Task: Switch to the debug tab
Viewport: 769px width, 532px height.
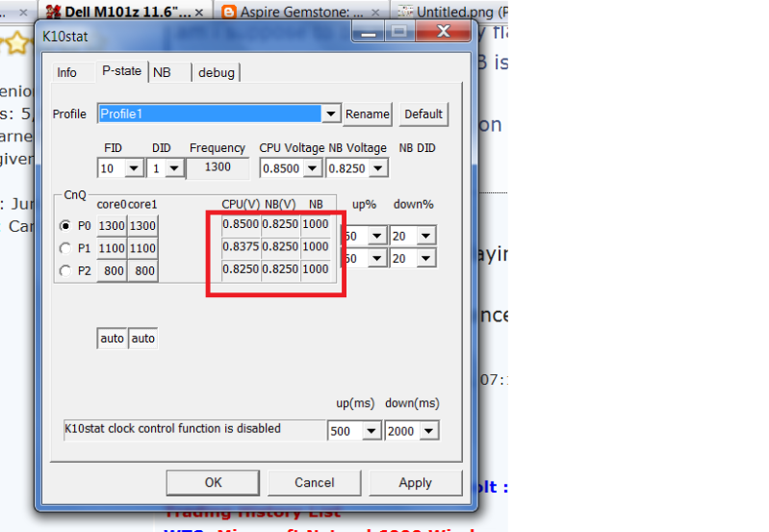Action: [x=217, y=72]
